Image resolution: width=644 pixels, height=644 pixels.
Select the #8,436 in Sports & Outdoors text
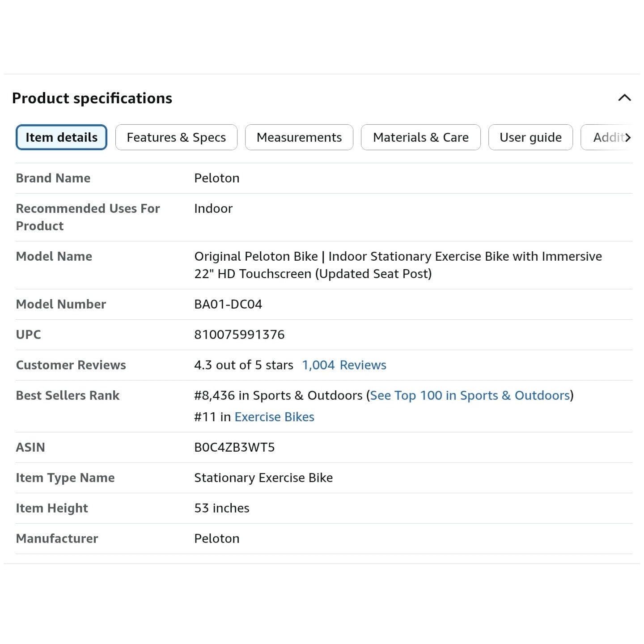click(x=278, y=395)
